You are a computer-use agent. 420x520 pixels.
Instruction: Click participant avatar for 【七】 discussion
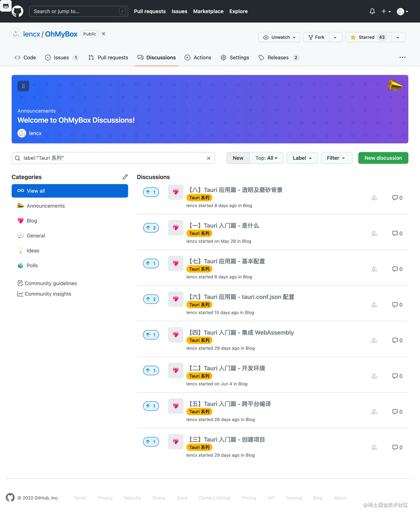tap(374, 269)
